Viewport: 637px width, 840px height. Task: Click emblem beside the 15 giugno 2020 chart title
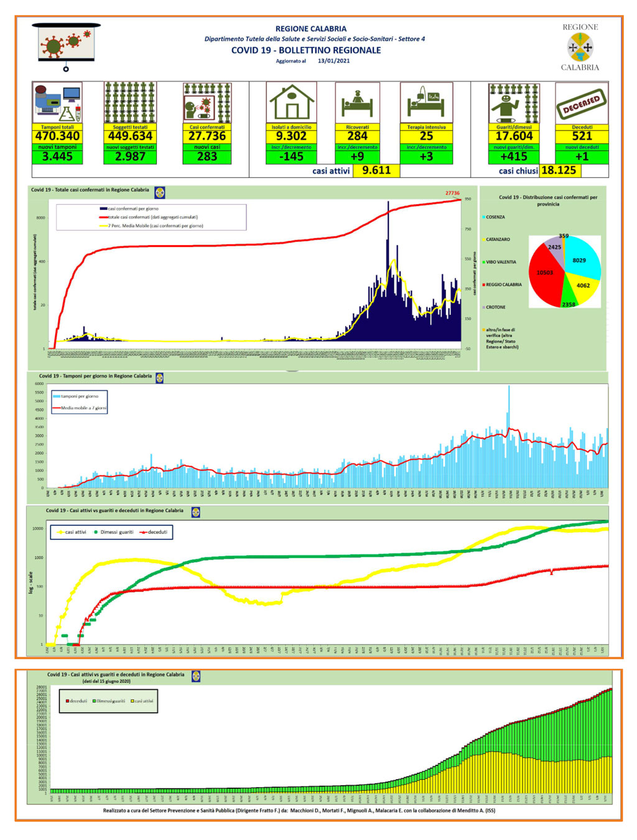coord(196,676)
